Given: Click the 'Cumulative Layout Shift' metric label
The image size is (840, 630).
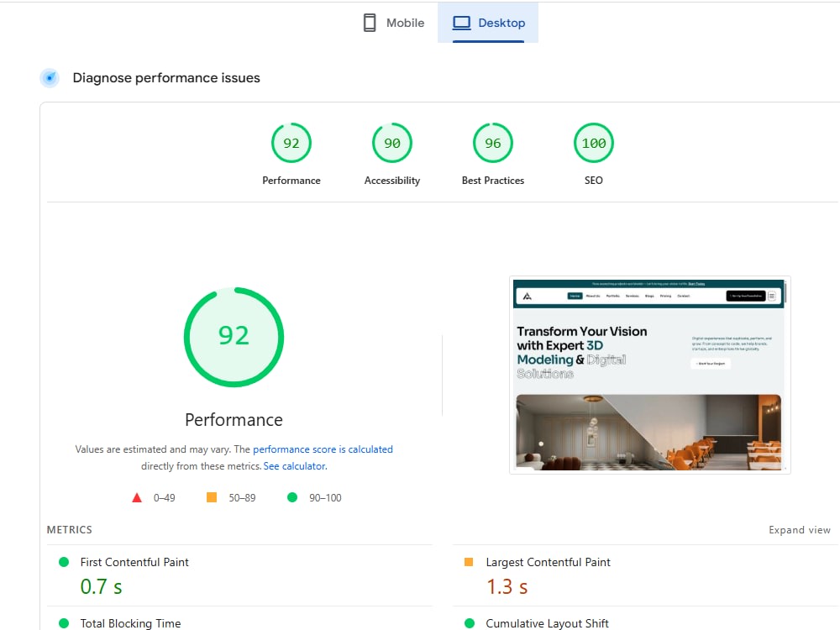Looking at the screenshot, I should click(547, 623).
